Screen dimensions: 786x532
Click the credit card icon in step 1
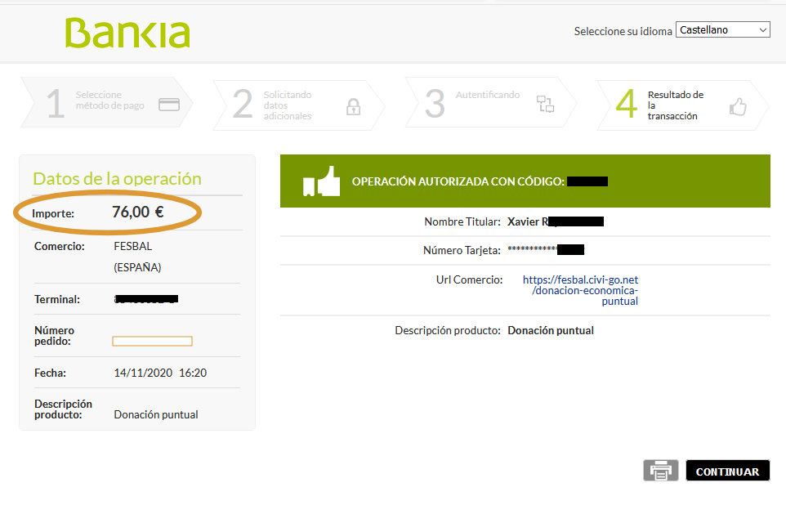pyautogui.click(x=169, y=105)
